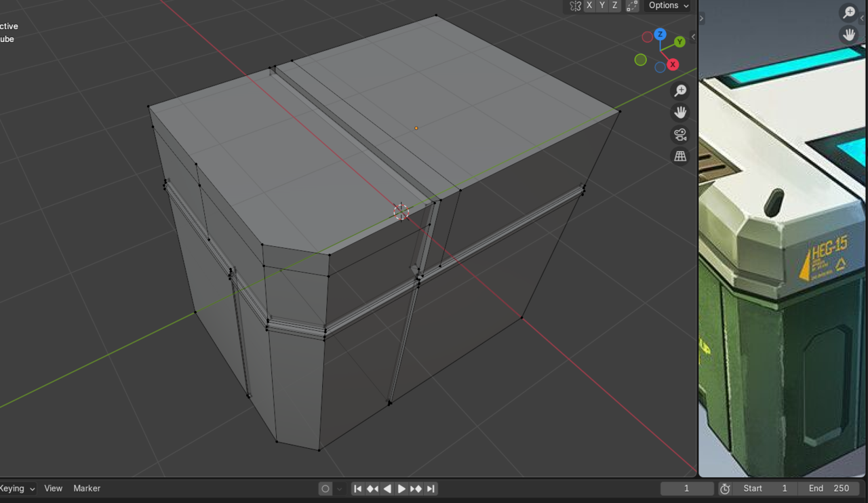Enable Z axis mirror toggle
Image resolution: width=868 pixels, height=503 pixels.
point(615,6)
